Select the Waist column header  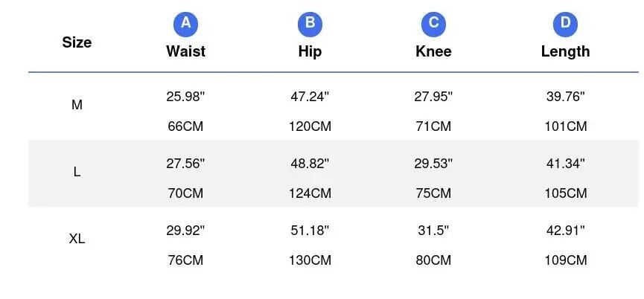tap(185, 51)
